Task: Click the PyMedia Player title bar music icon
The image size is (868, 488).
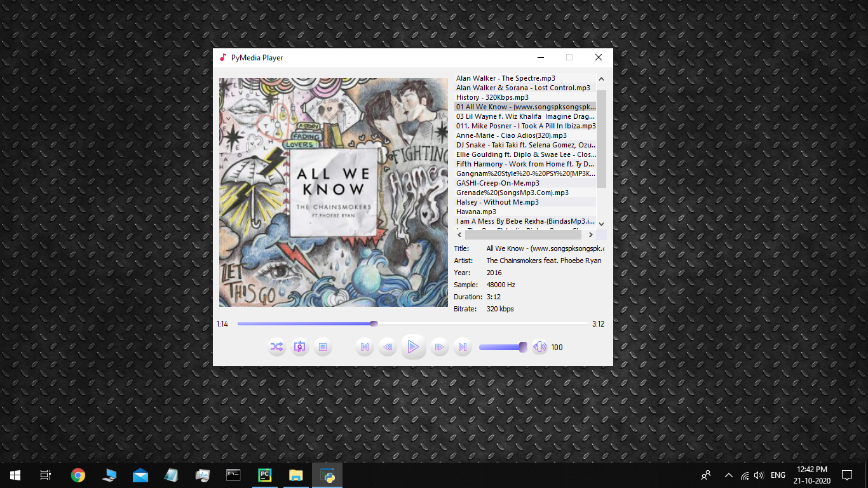Action: pyautogui.click(x=222, y=57)
